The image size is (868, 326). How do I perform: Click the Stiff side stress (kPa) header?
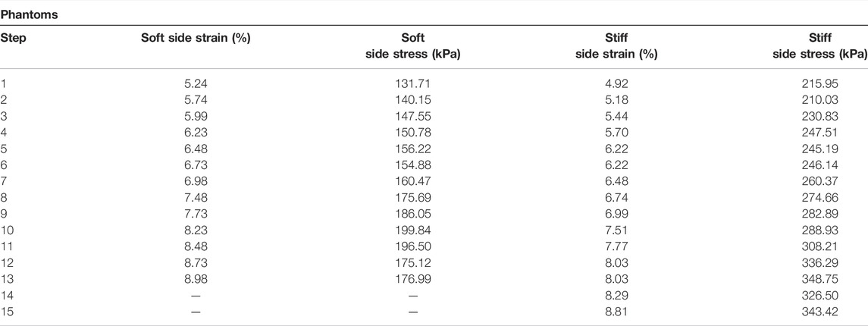819,46
